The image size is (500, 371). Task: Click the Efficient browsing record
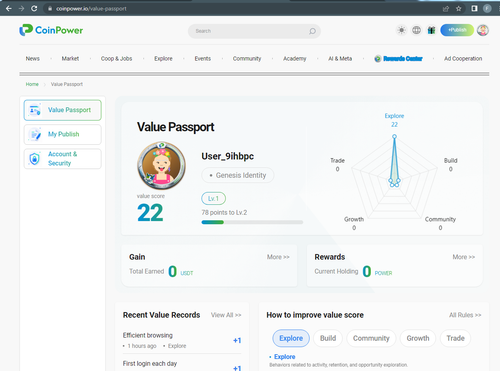click(x=182, y=340)
